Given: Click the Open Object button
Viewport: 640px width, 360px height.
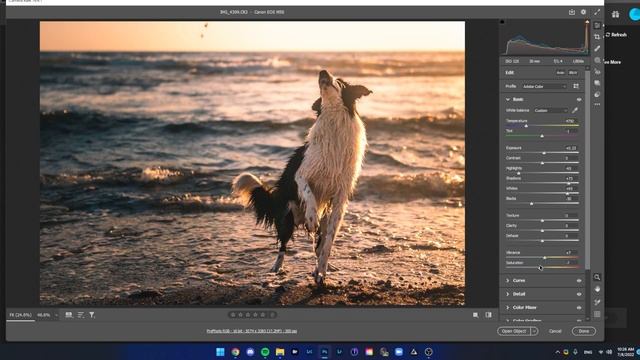Looking at the screenshot, I should (514, 331).
